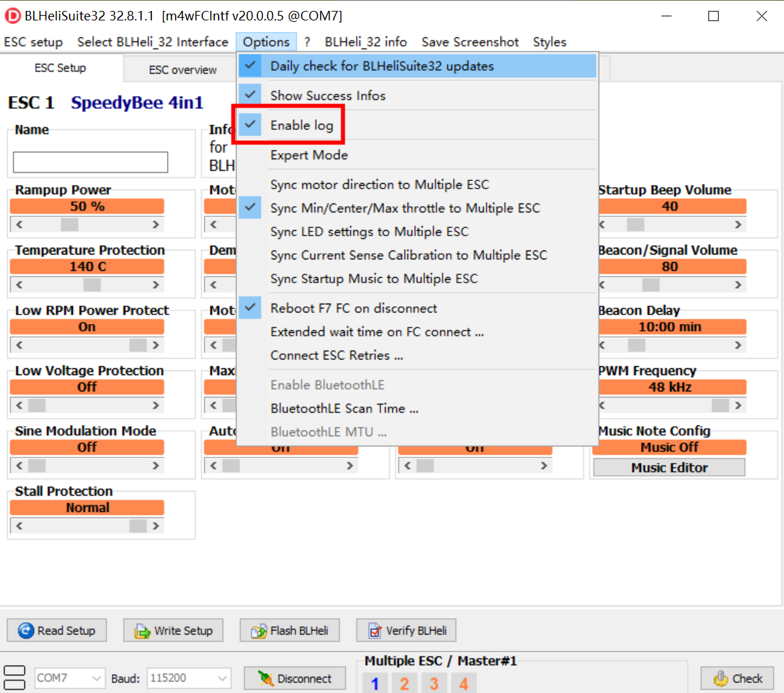Click the Read Setup refresh icon
The height and width of the screenshot is (693, 784).
pos(26,630)
